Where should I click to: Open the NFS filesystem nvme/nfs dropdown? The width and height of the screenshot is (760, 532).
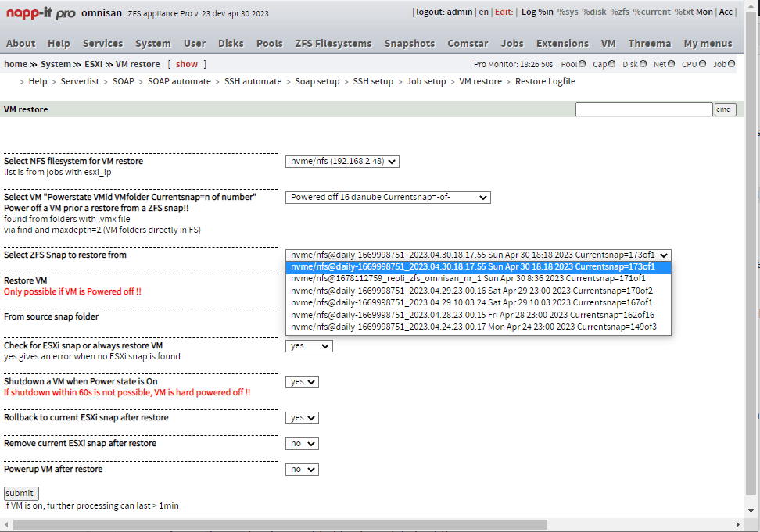(342, 161)
